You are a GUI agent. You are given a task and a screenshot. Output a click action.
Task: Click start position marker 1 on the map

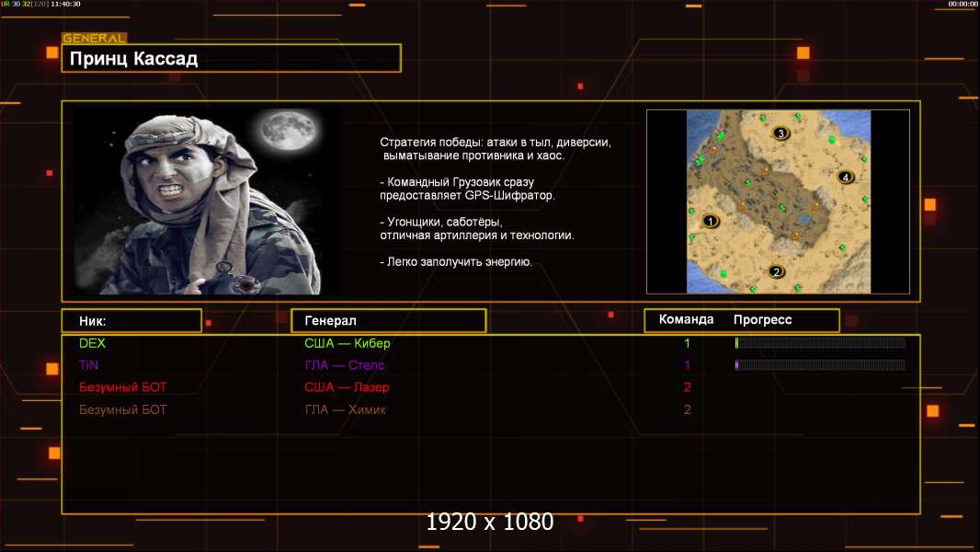(710, 221)
